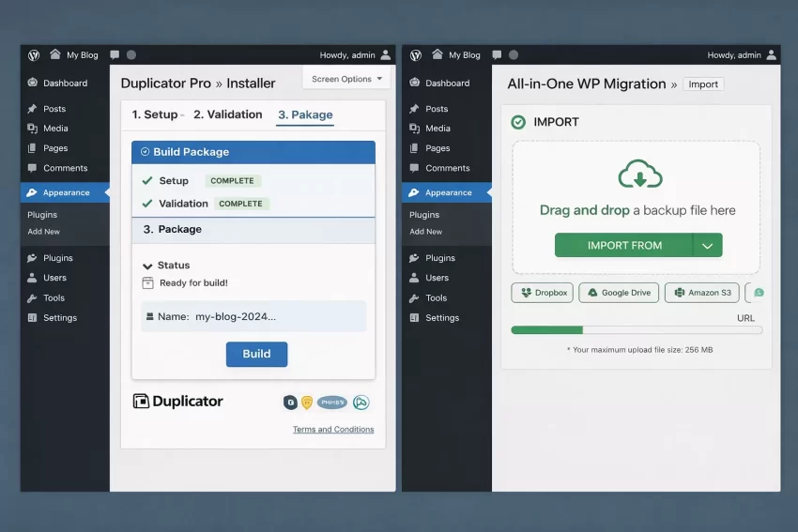The height and width of the screenshot is (532, 798).
Task: Click Plugins plug icon in Duplicator window sidebar
Action: point(32,258)
